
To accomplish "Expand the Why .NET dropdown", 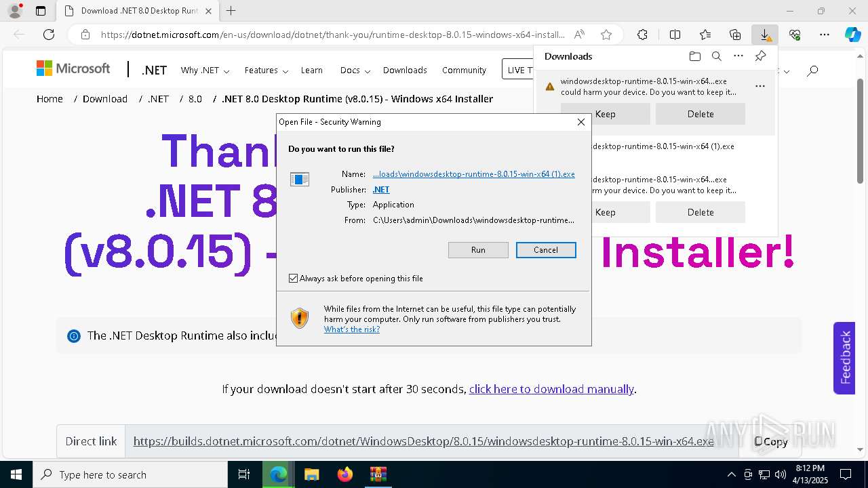I will pos(205,70).
